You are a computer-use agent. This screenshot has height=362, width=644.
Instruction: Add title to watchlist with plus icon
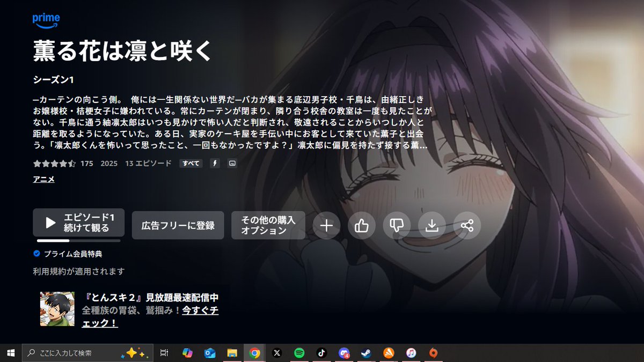pos(326,225)
